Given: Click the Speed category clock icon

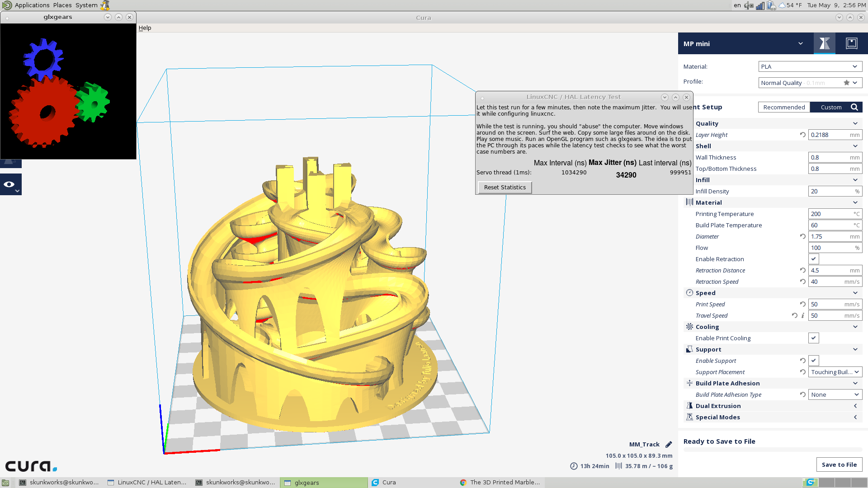Looking at the screenshot, I should (689, 293).
